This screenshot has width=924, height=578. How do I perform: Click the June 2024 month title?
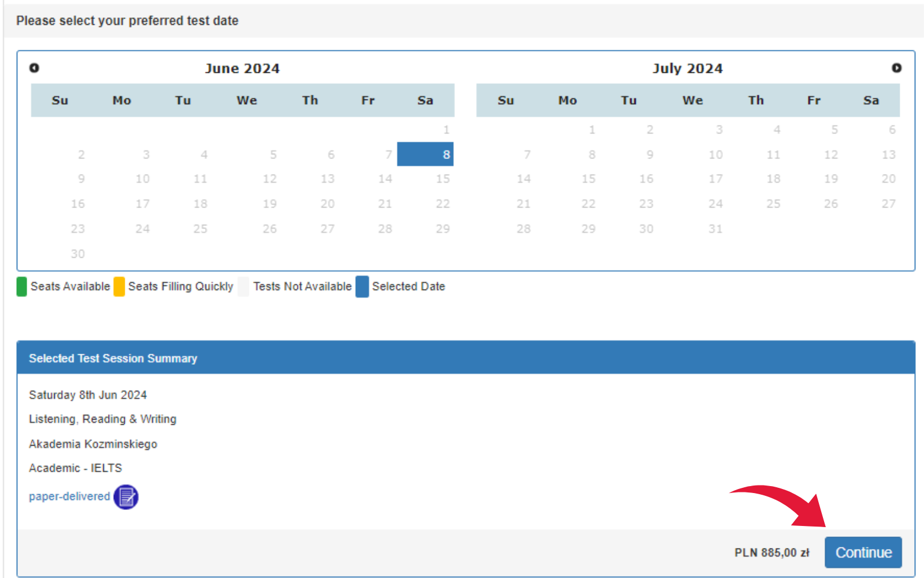click(x=242, y=68)
